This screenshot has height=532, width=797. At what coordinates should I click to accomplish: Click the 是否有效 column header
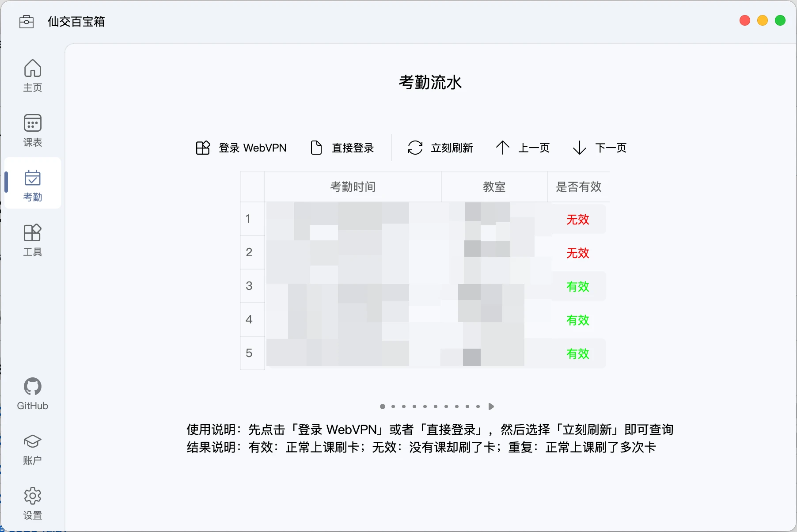579,187
